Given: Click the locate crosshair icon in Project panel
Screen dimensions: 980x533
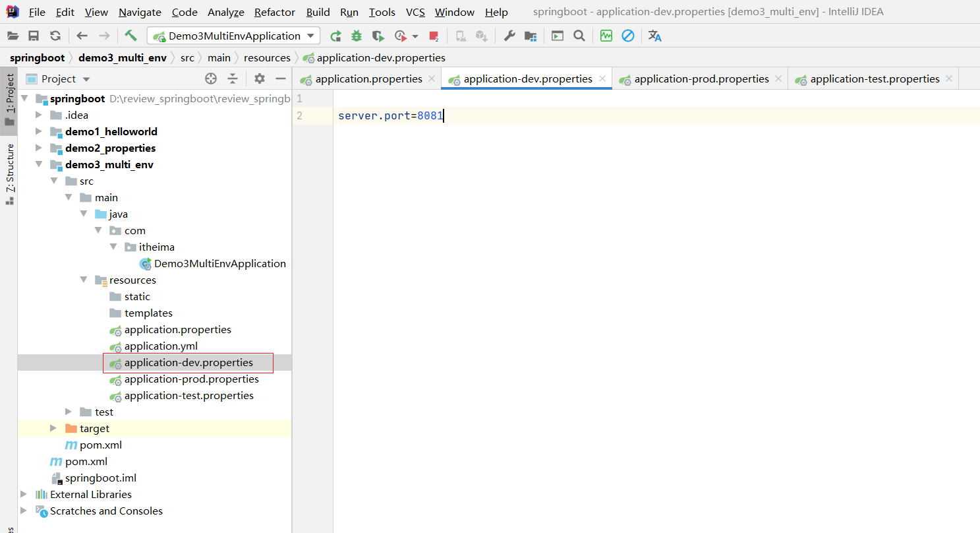Looking at the screenshot, I should [x=211, y=78].
